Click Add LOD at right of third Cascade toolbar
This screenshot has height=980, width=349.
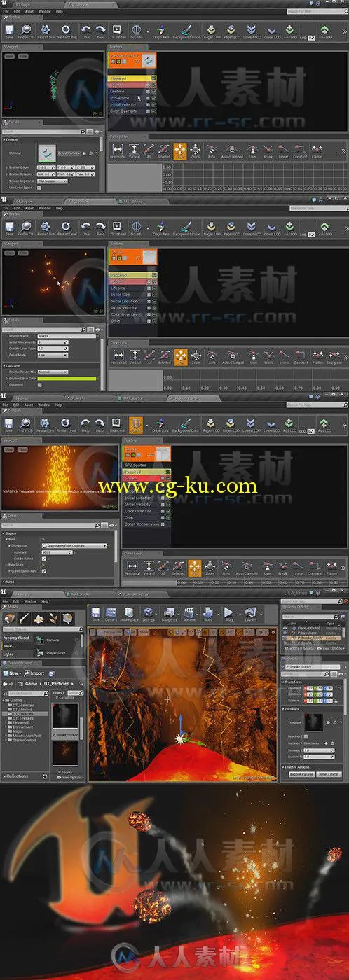point(324,425)
